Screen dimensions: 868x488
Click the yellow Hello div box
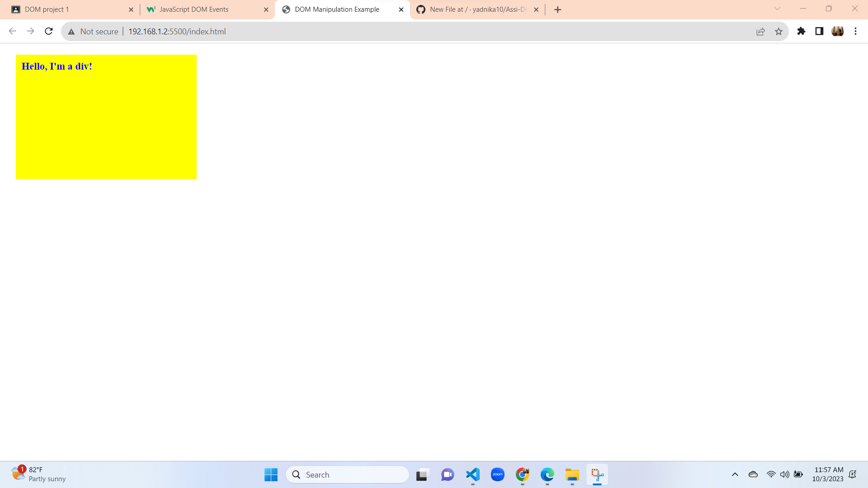tap(106, 117)
